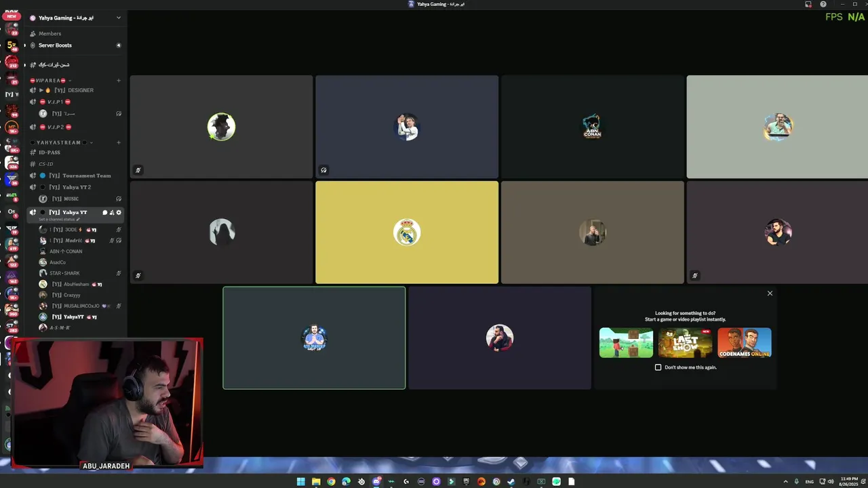Click the volume icon in the system tray
868x488 pixels.
coord(831,481)
